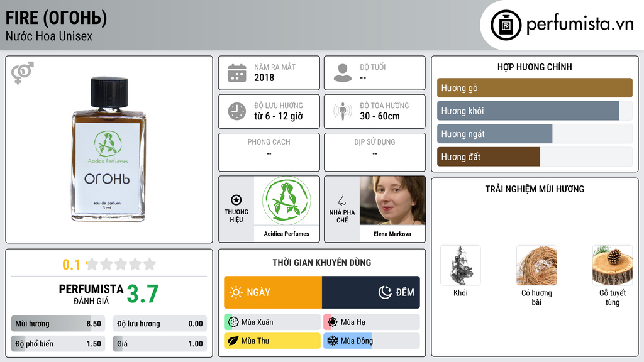The height and width of the screenshot is (362, 644).
Task: Click the Thời gian khuyên dùng heading
Action: point(322,263)
